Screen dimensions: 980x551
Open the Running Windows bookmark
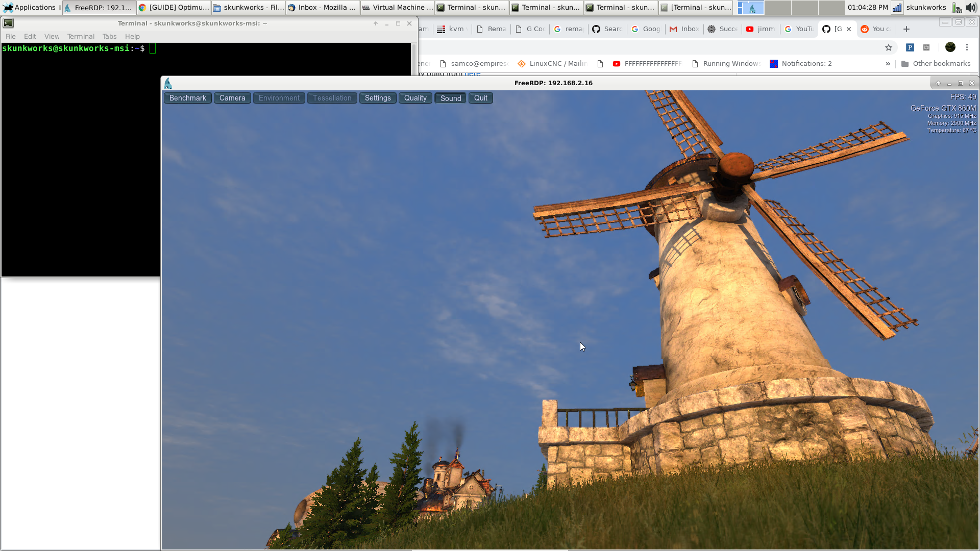coord(726,64)
